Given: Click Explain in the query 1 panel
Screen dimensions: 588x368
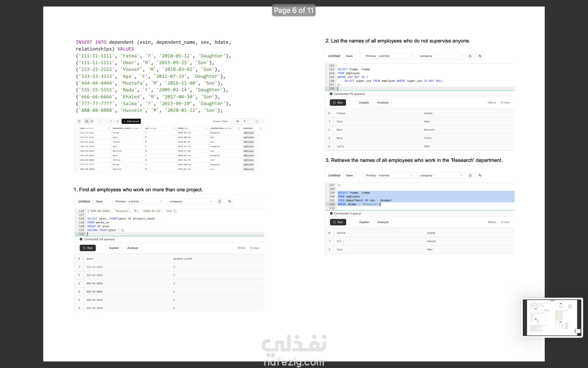Looking at the screenshot, I should 114,248.
